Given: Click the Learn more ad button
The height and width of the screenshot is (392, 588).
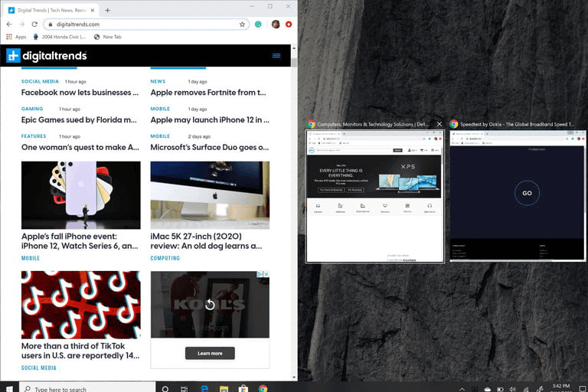Looking at the screenshot, I should coord(210,353).
